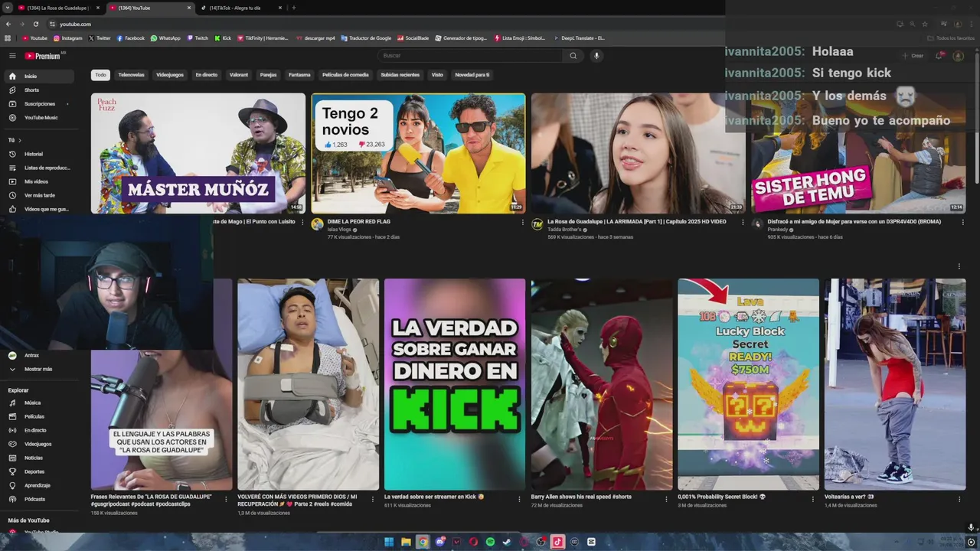Open the Lucky Block Secret short thumbnail
Screen dimensions: 980x551
pos(748,384)
